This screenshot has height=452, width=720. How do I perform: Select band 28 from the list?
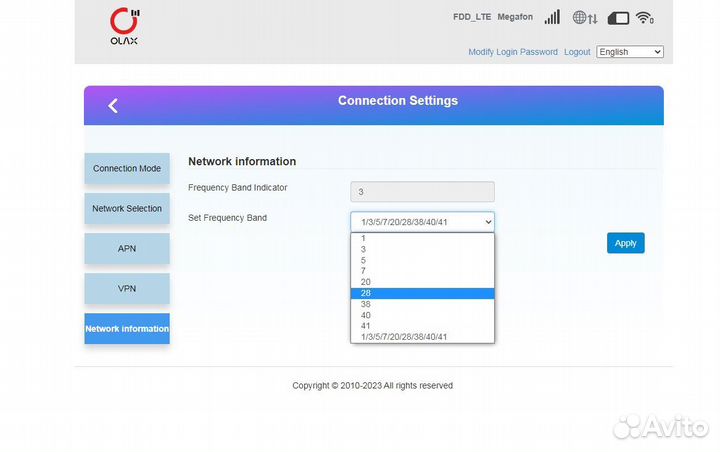coord(422,293)
